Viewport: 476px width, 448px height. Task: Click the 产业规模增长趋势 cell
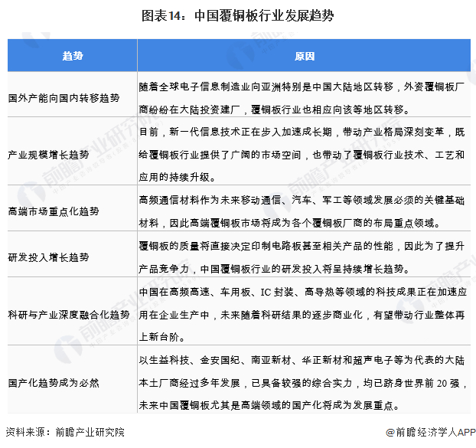coord(73,151)
